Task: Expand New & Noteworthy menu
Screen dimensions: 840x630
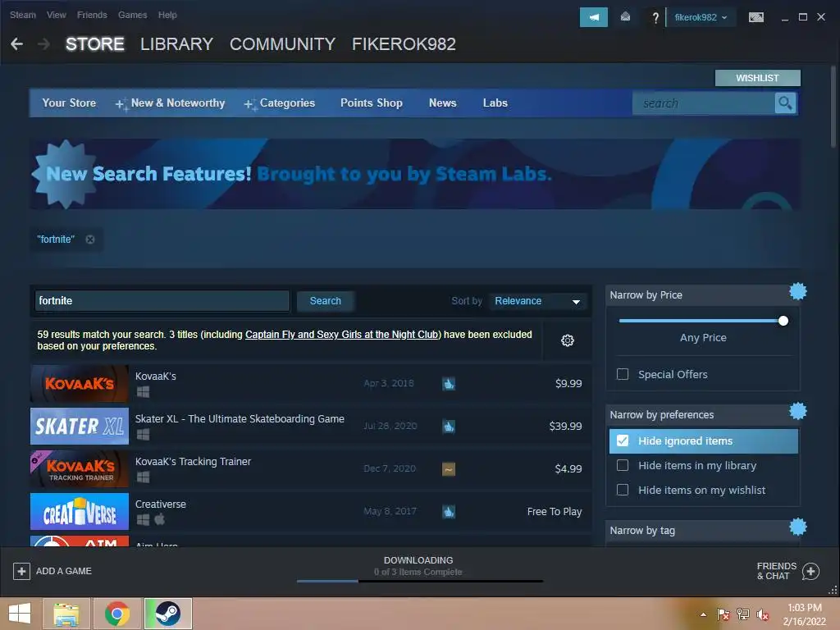Action: 171,103
